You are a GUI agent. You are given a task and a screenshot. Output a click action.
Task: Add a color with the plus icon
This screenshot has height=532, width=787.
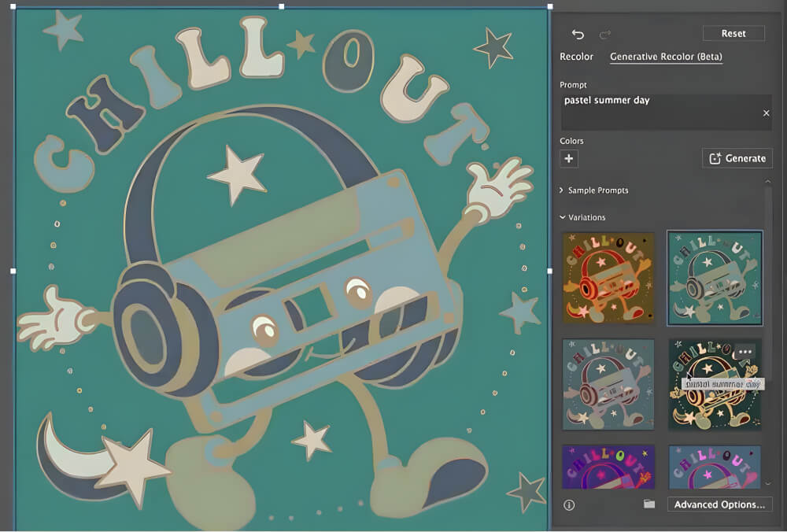point(569,159)
